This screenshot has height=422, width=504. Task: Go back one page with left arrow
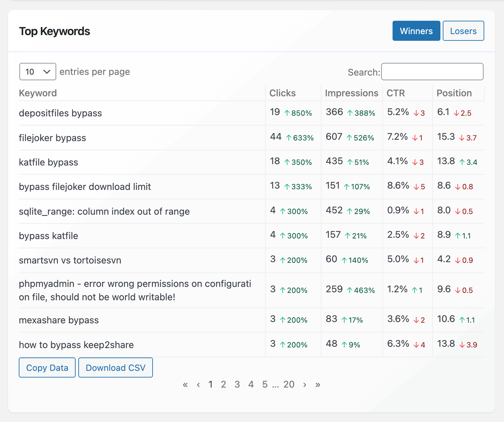tap(198, 384)
